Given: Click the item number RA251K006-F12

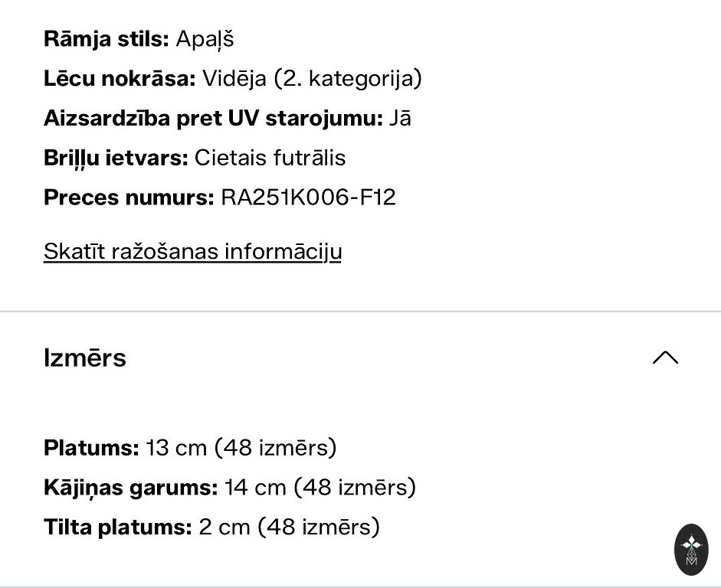Looking at the screenshot, I should 308,198.
